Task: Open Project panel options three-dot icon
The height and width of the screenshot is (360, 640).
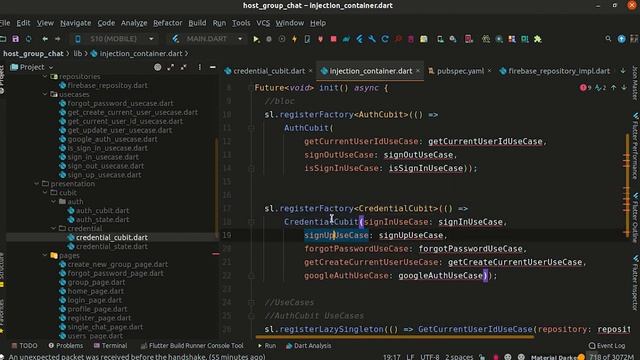Action: pos(200,67)
